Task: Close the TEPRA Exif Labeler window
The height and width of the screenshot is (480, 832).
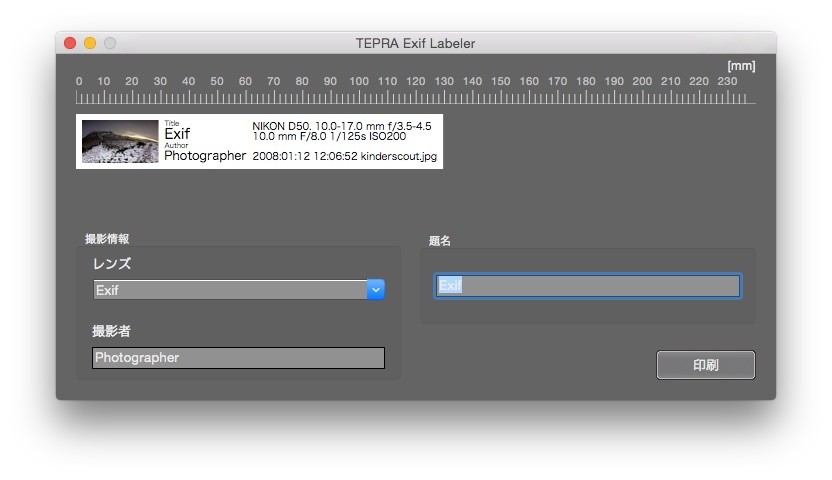Action: (70, 43)
